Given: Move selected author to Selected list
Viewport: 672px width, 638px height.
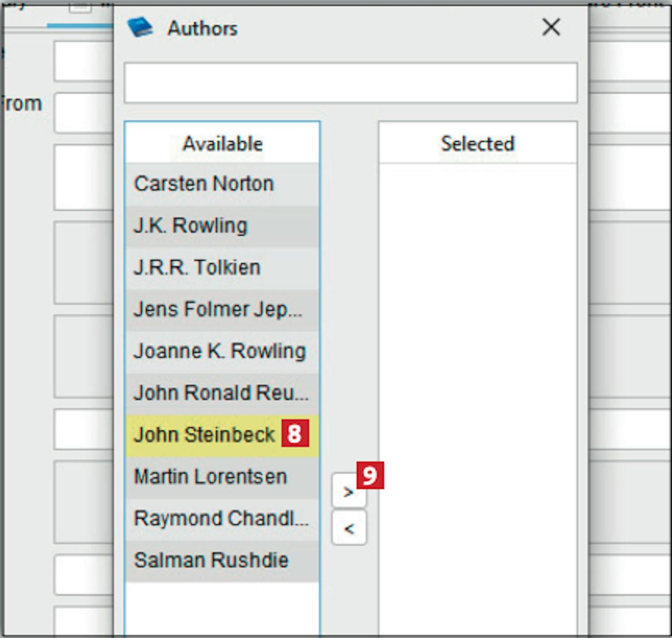Looking at the screenshot, I should [348, 492].
